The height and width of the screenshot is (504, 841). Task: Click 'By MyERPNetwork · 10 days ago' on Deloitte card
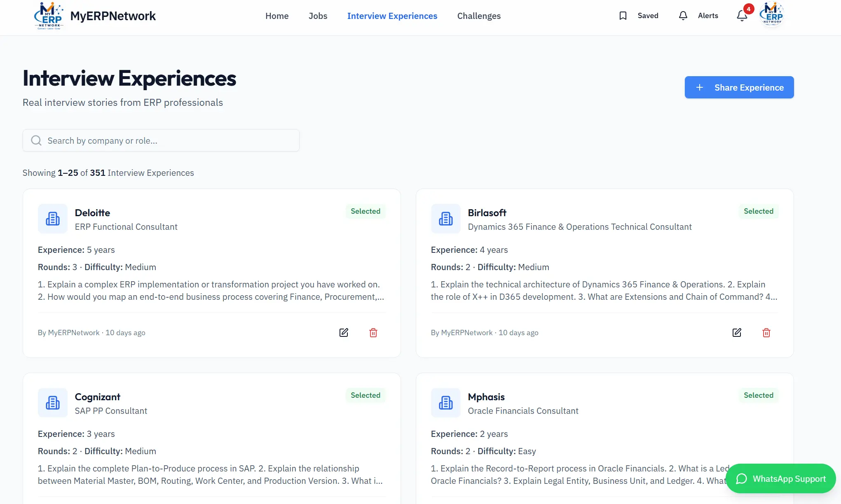(91, 333)
